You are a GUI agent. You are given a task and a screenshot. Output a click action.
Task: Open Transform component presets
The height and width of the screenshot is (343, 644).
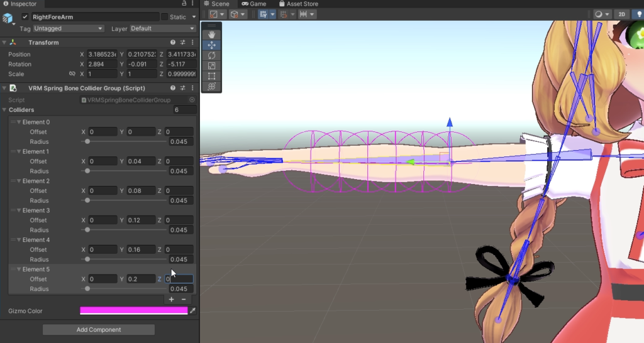(183, 42)
